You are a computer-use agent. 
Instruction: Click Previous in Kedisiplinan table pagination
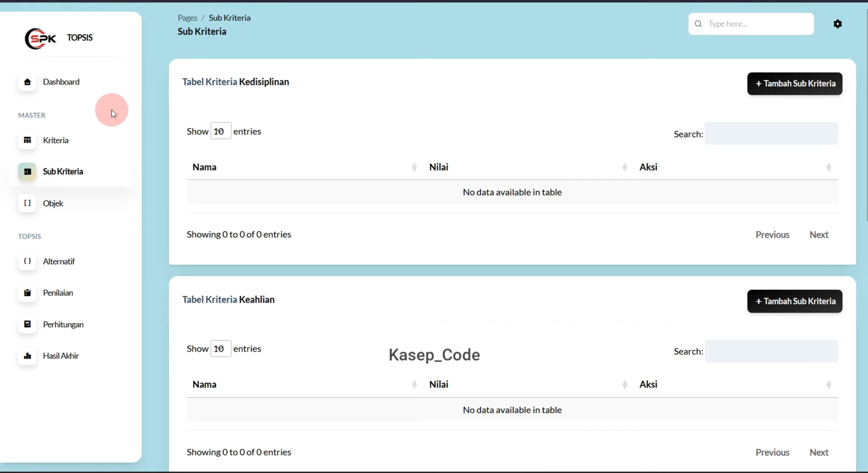pos(772,235)
